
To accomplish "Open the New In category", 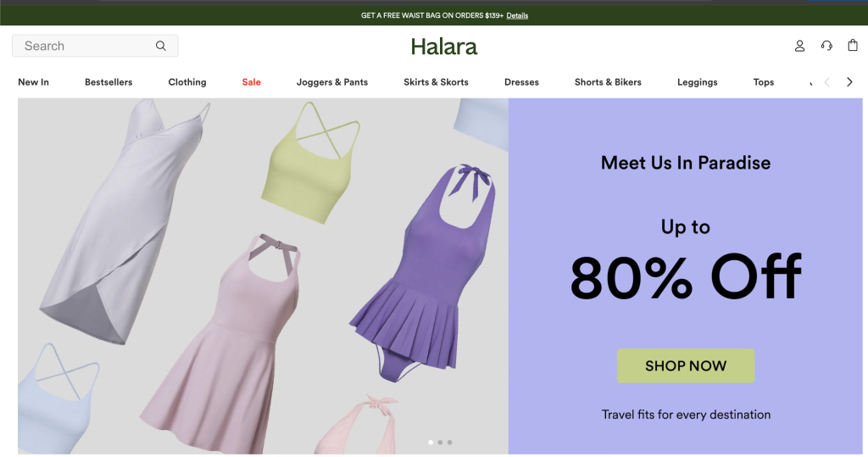I will point(33,82).
